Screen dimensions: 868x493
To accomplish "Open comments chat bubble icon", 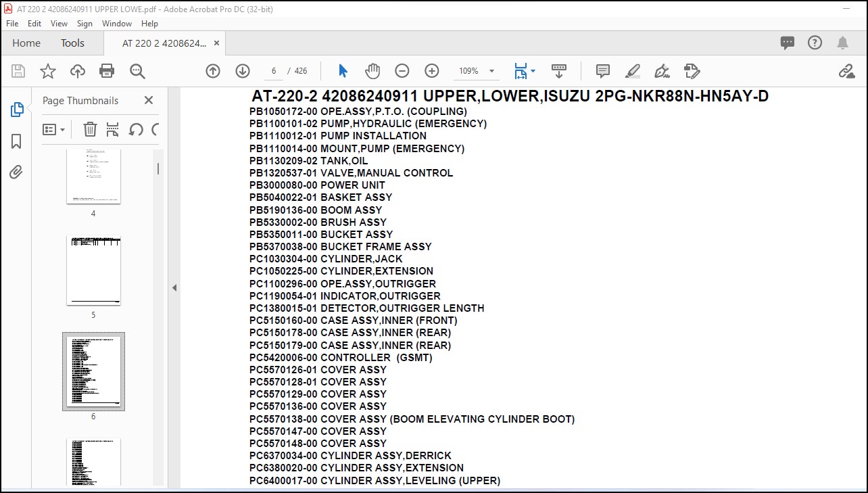I will (788, 43).
